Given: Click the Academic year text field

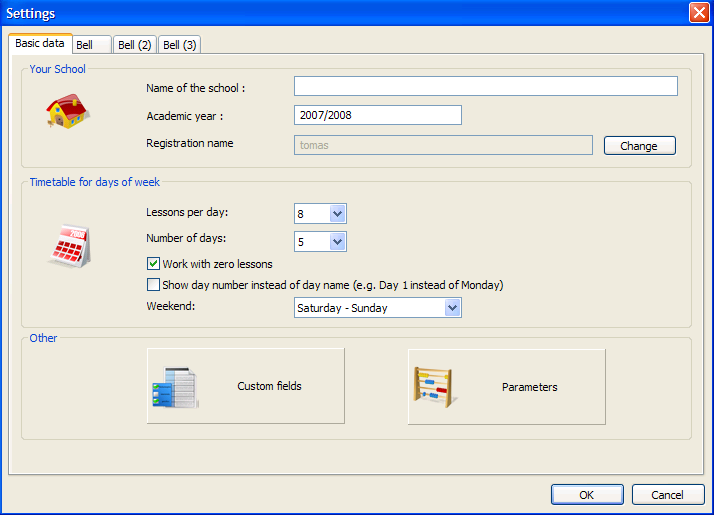Looking at the screenshot, I should click(378, 115).
